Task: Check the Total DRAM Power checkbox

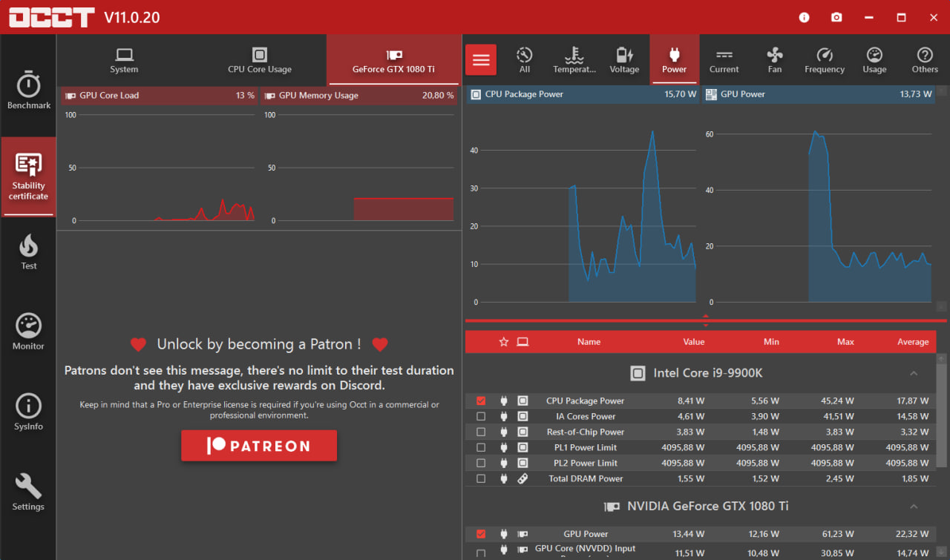Action: click(481, 478)
